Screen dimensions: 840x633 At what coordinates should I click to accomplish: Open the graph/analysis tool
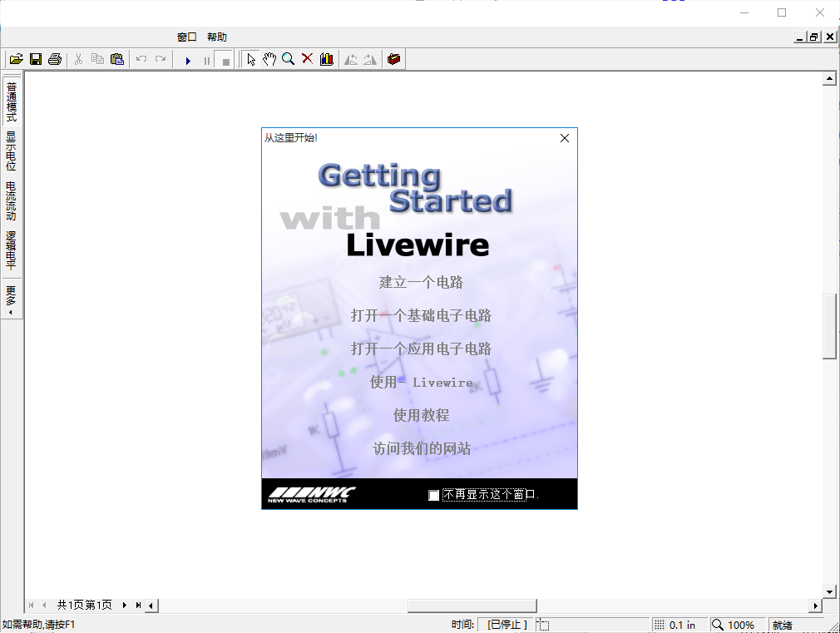pos(326,59)
